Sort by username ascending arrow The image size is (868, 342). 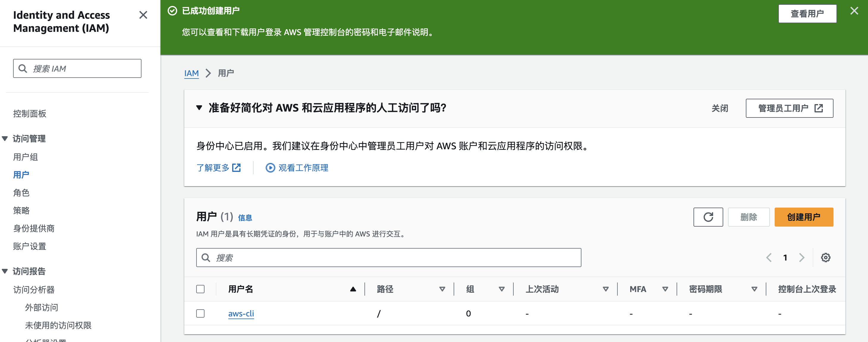tap(353, 289)
